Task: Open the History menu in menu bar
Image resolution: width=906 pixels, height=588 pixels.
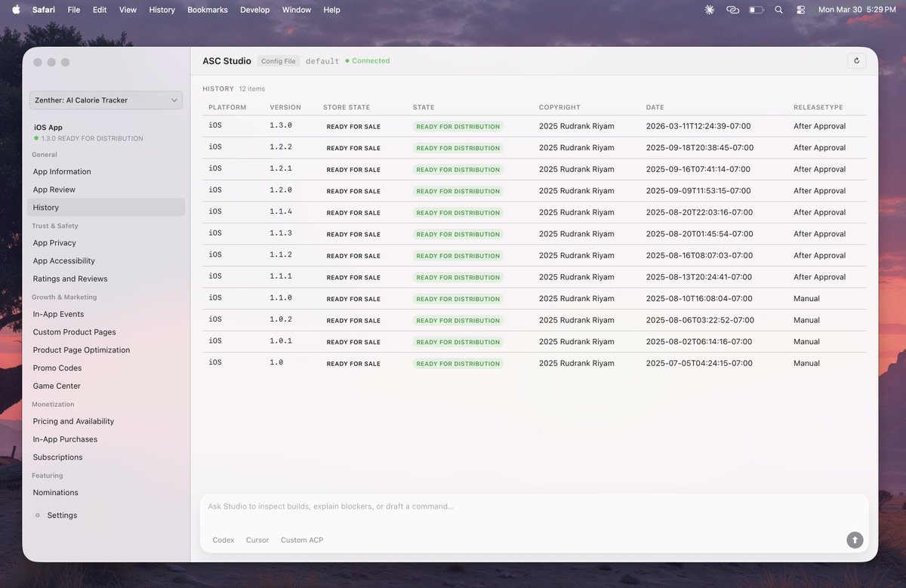Action: click(162, 10)
